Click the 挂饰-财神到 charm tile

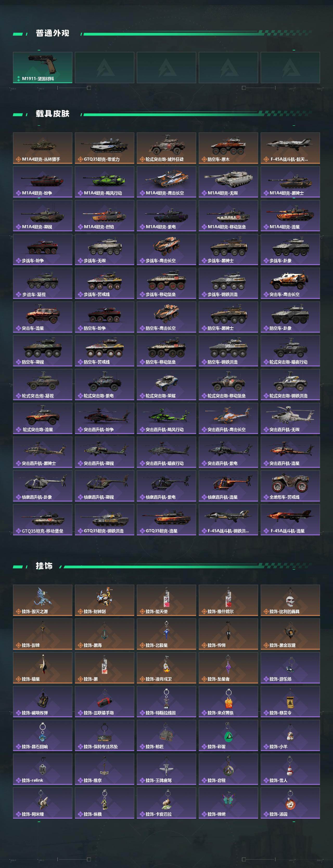pyautogui.click(x=105, y=600)
